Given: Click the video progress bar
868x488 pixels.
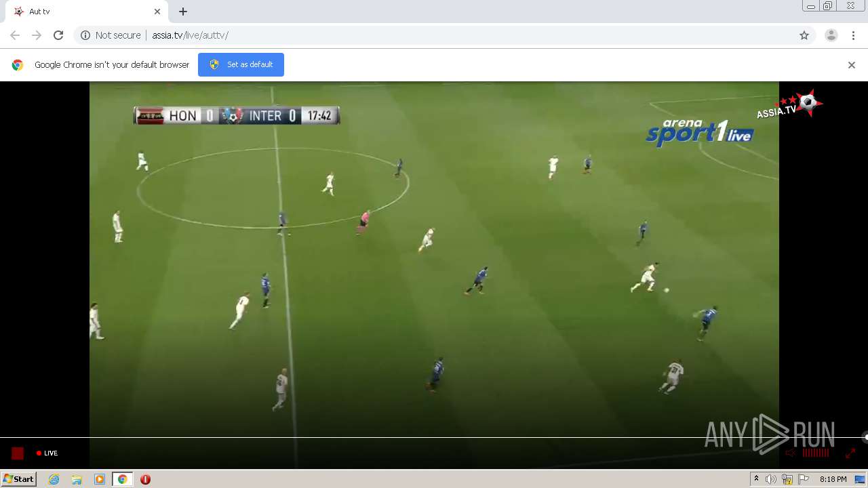Looking at the screenshot, I should coord(434,437).
